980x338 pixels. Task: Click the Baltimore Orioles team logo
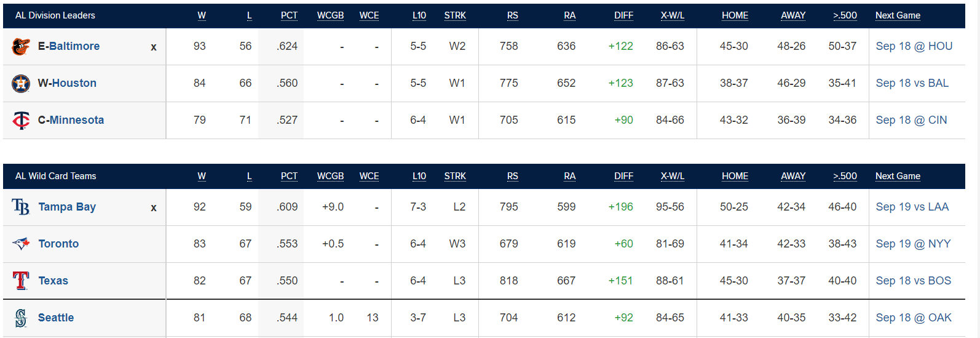coord(21,46)
